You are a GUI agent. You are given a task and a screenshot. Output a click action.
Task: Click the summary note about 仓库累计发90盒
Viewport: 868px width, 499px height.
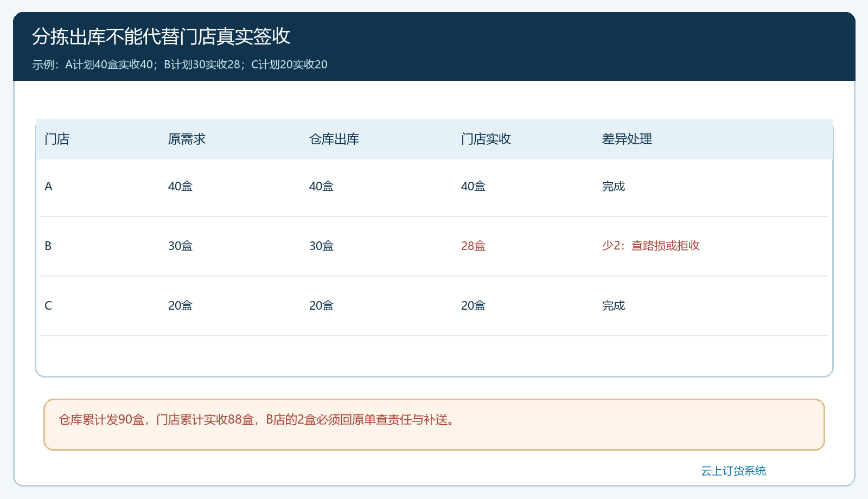click(434, 425)
